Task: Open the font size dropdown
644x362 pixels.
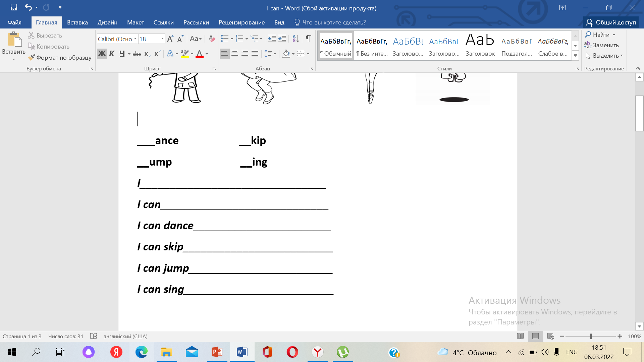Action: pos(163,39)
